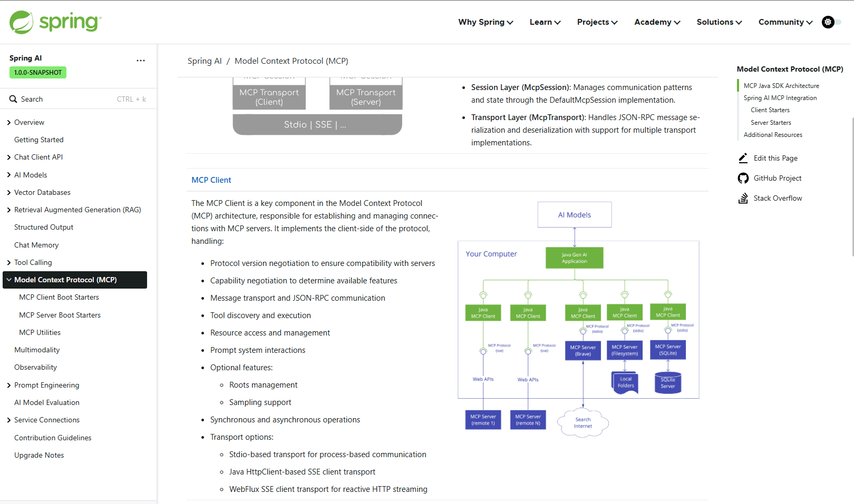Expand the Chat Client API section

tap(9, 157)
